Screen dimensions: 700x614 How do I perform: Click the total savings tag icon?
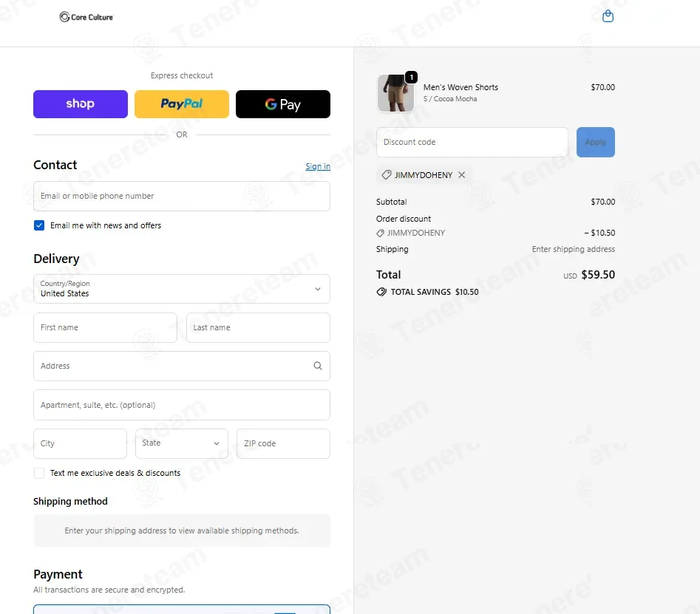point(381,292)
